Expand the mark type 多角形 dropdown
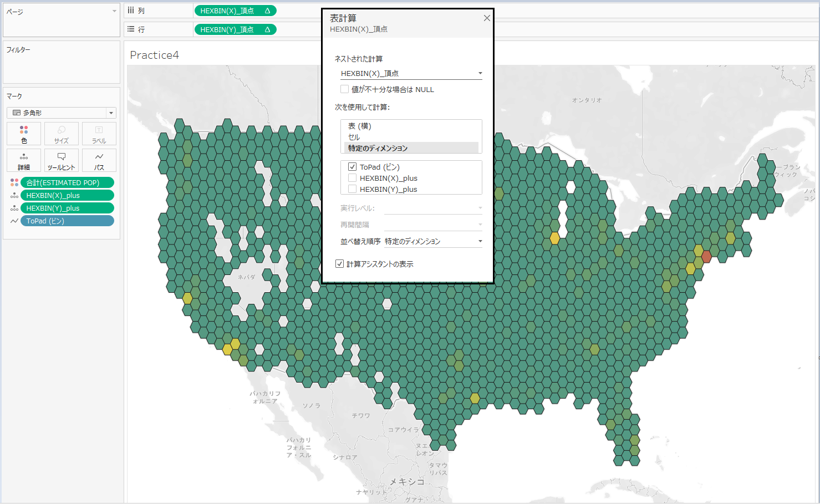This screenshot has height=504, width=820. (62, 113)
